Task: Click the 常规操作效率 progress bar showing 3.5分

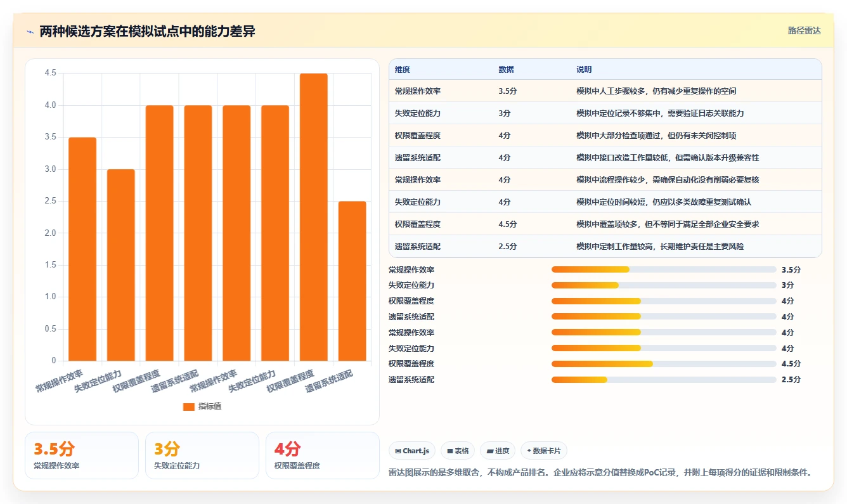Action: [x=664, y=269]
